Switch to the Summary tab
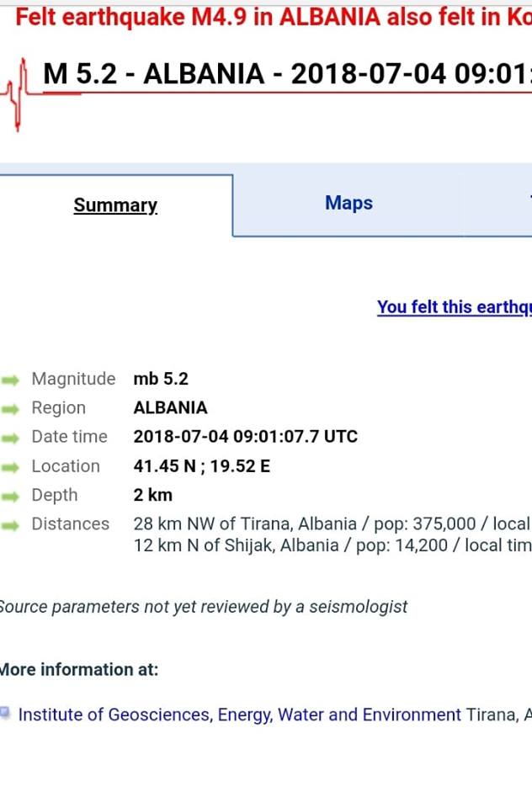 (115, 205)
